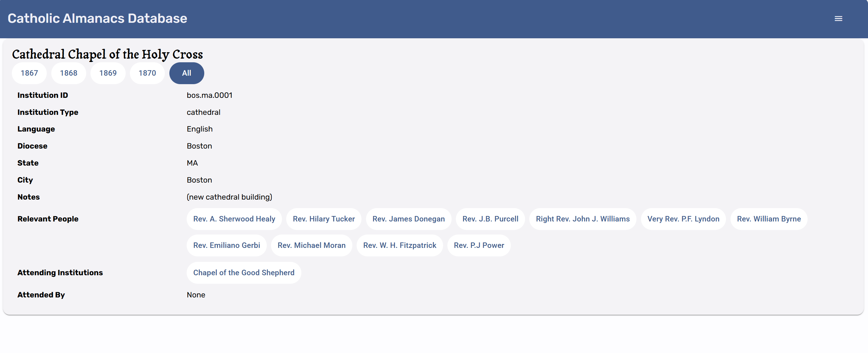
Task: Click the City field label
Action: coord(25,180)
